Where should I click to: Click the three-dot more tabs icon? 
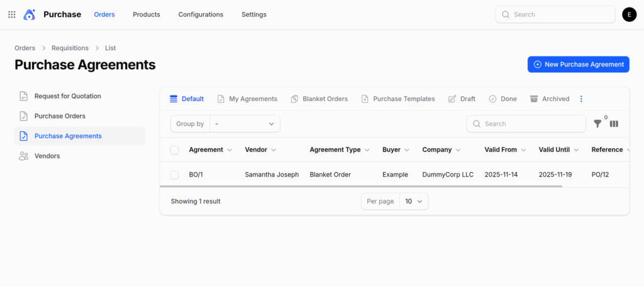point(581,99)
